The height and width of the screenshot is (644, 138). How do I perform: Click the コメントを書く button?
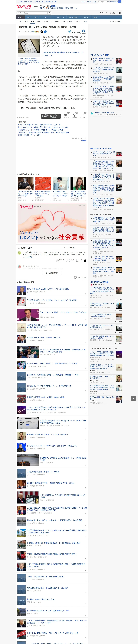[x=69, y=248]
